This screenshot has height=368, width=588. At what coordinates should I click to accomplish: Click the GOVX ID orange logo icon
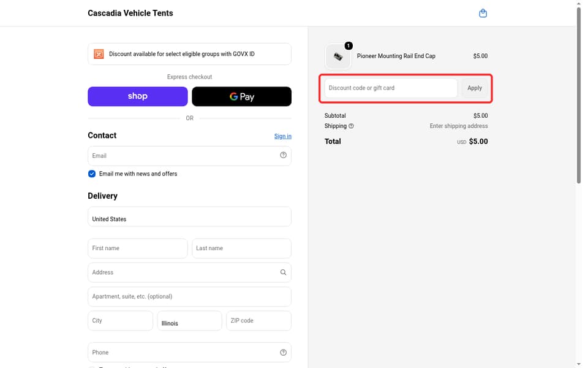pyautogui.click(x=99, y=54)
